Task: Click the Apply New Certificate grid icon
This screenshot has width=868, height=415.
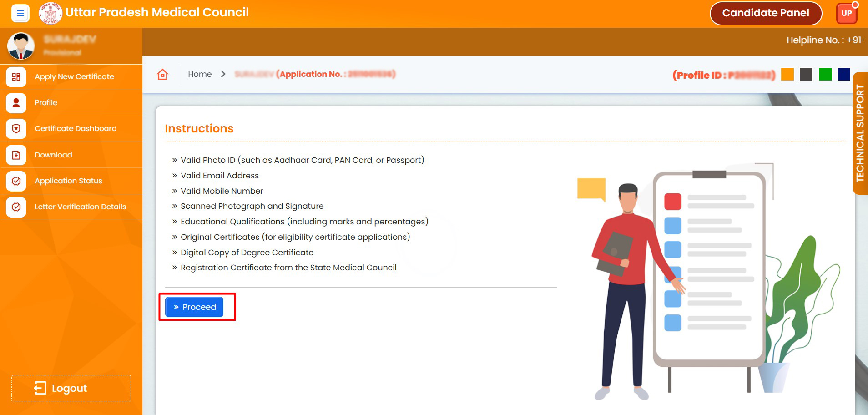Action: click(16, 77)
